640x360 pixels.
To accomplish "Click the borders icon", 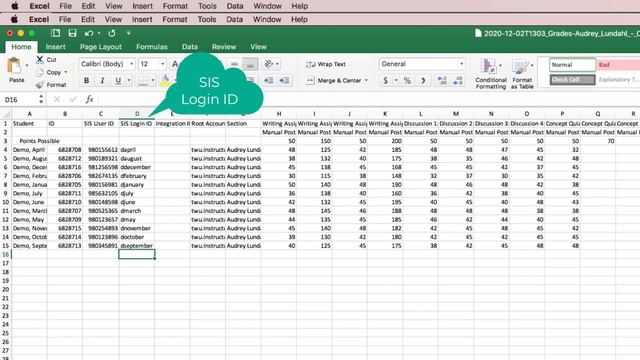I will [142, 81].
